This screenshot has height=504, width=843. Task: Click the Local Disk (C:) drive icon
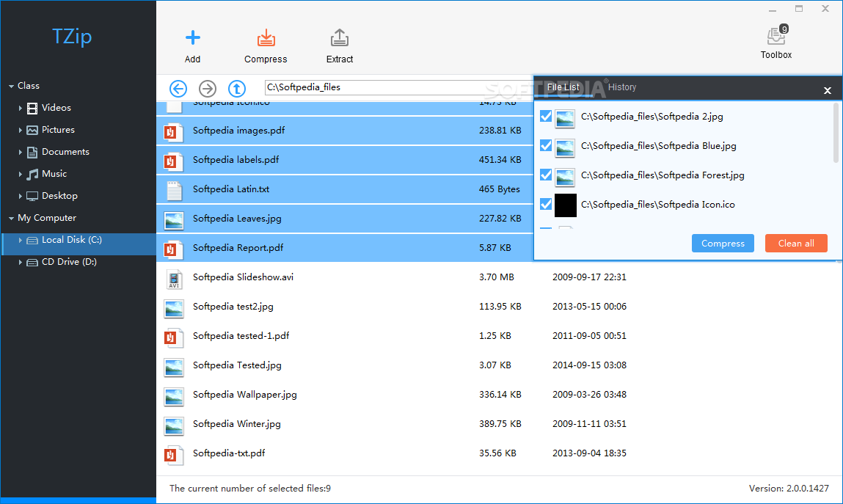32,240
